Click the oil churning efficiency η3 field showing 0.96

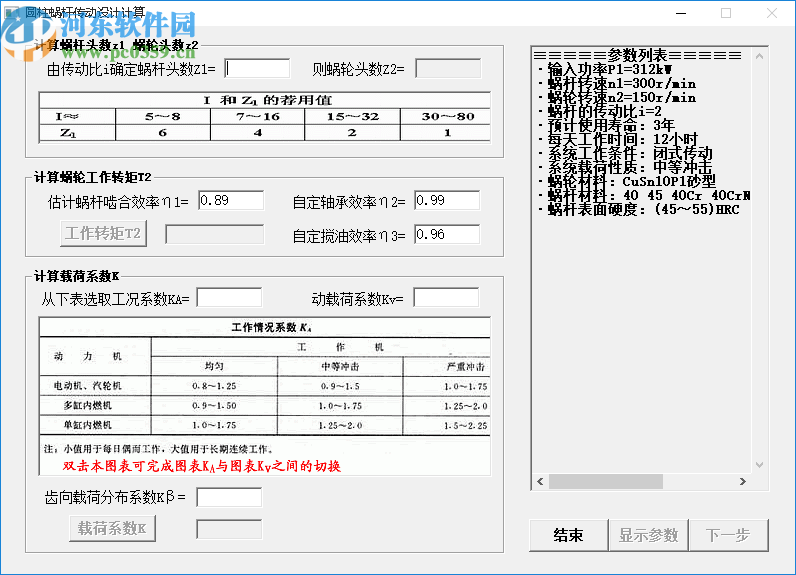click(447, 234)
